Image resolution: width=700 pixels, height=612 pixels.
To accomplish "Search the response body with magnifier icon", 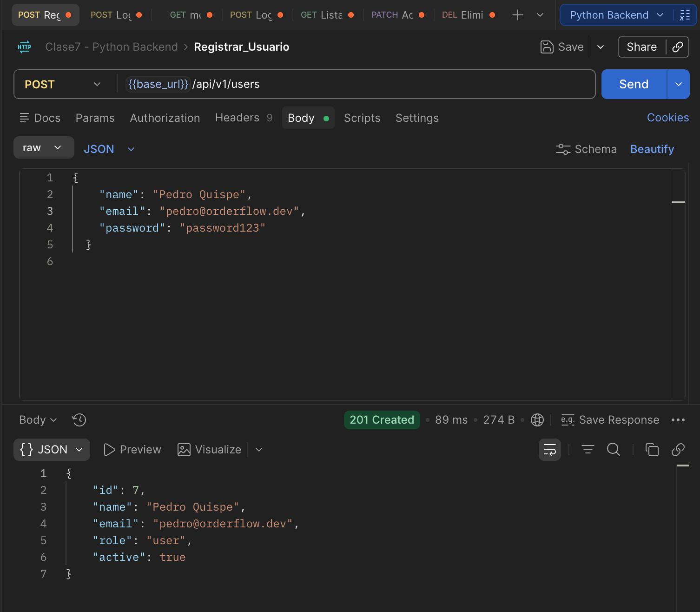I will click(614, 450).
